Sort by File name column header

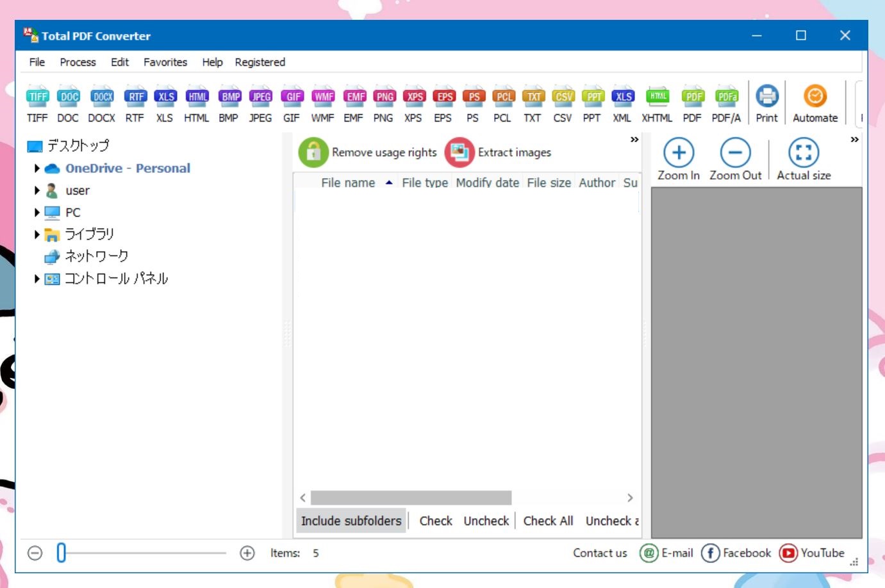coord(348,183)
